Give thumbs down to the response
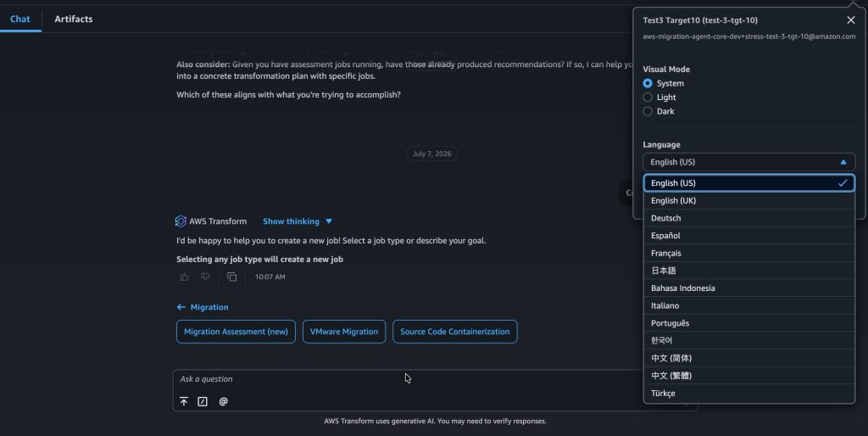The width and height of the screenshot is (868, 436). point(205,277)
